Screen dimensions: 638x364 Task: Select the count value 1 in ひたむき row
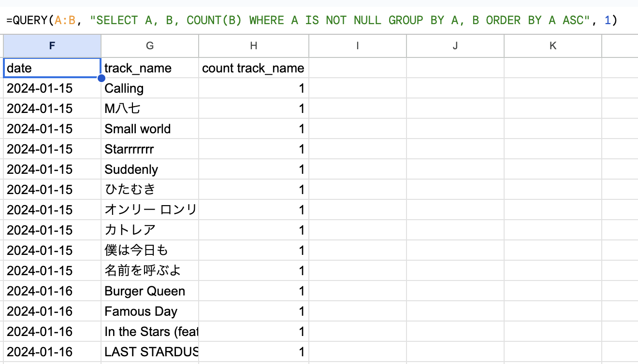pyautogui.click(x=254, y=190)
